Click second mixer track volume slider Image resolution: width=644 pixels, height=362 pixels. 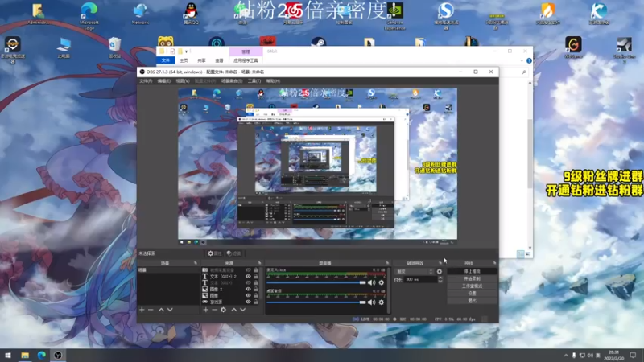click(x=316, y=302)
